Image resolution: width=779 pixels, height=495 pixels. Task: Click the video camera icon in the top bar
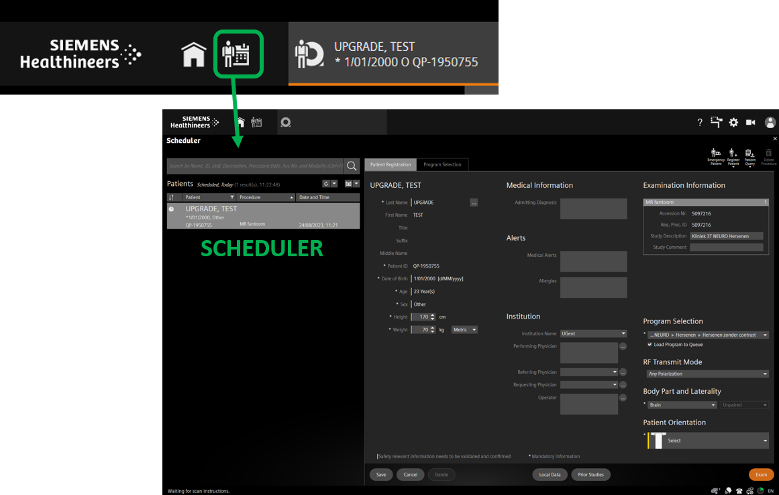(x=750, y=122)
